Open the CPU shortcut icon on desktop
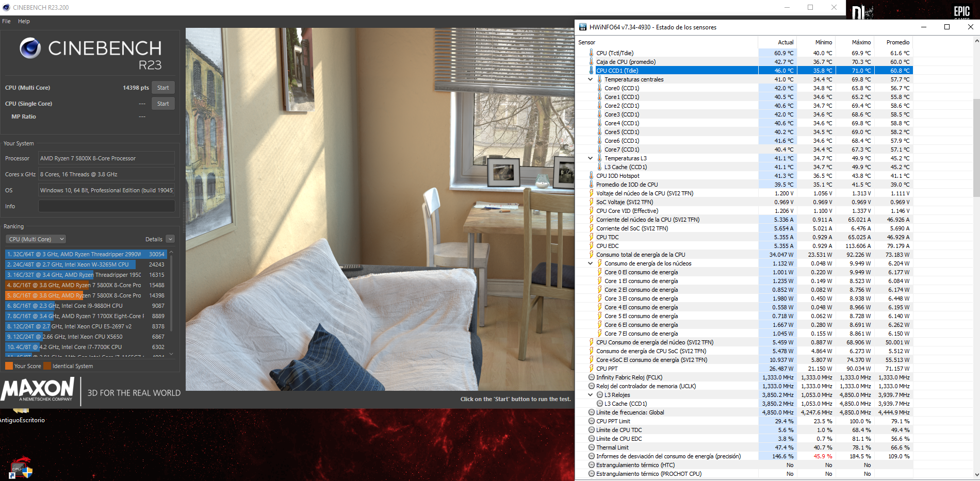 click(x=21, y=468)
